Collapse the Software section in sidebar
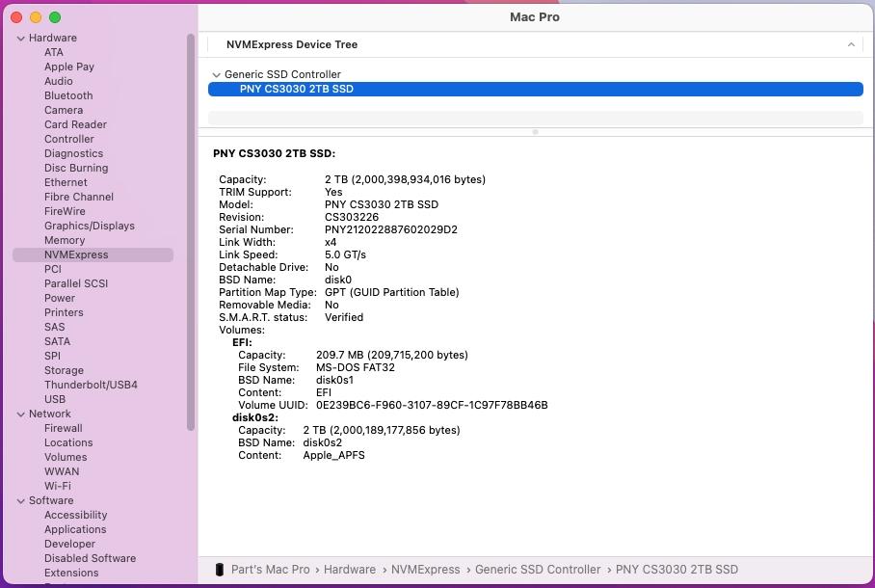The height and width of the screenshot is (588, 875). coord(20,501)
